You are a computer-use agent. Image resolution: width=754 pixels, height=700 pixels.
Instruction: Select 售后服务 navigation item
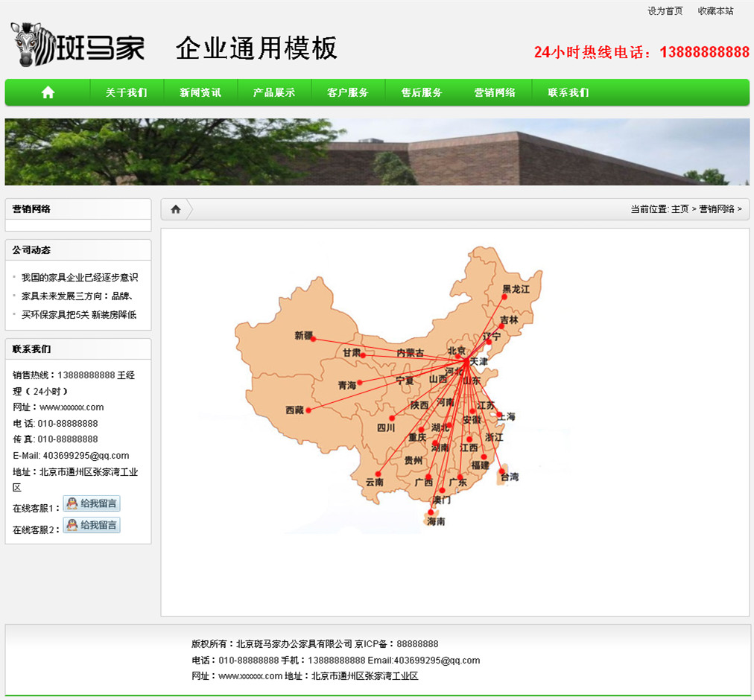tap(421, 92)
